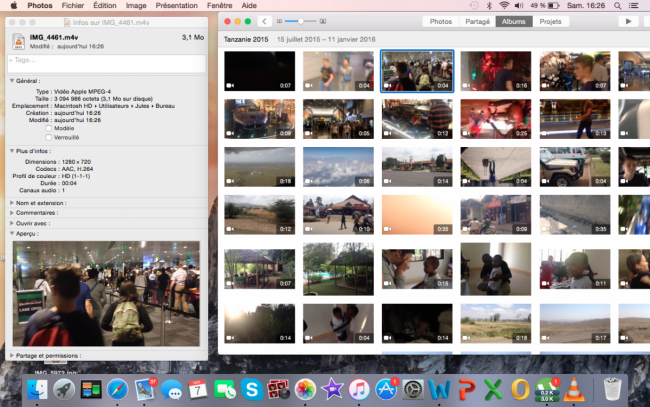Tick the Modèle checkbox
Image resolution: width=650 pixels, height=407 pixels.
point(49,128)
